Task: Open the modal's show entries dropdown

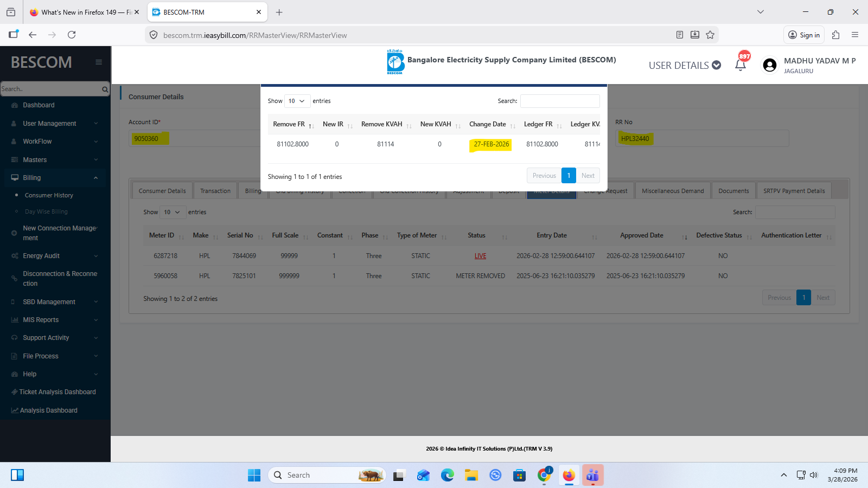Action: pos(297,101)
